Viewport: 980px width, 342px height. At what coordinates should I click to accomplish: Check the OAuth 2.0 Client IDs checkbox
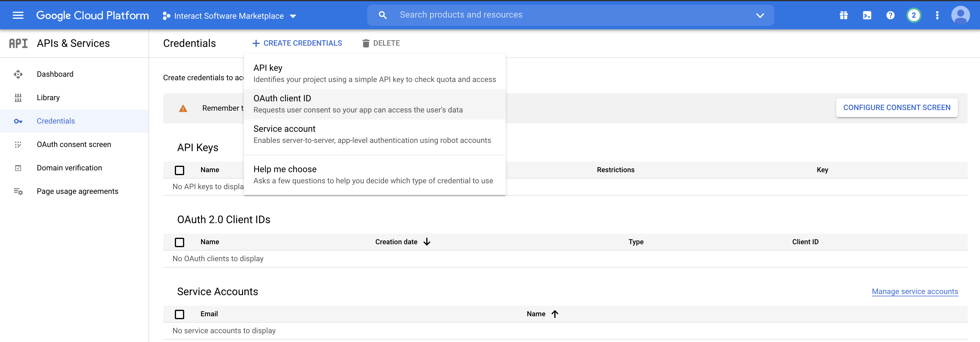point(179,242)
